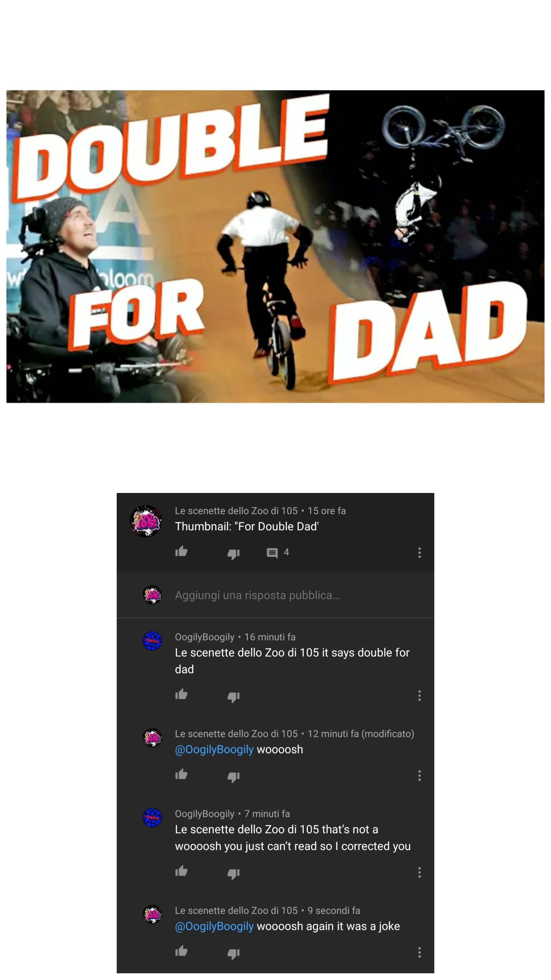Like the "you just can't read" reply
Screen dimensions: 551x980
coord(181,871)
